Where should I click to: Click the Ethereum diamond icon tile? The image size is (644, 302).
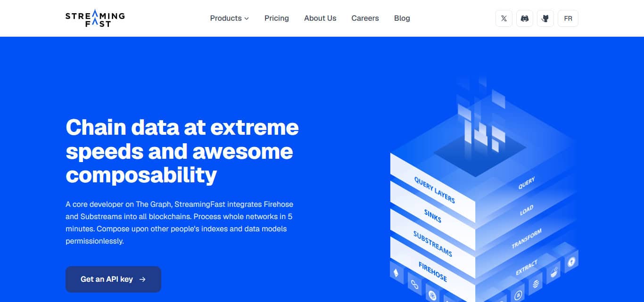396,272
